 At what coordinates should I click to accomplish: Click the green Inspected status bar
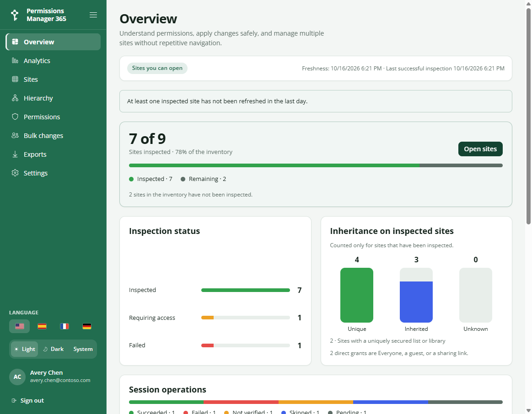coord(245,290)
